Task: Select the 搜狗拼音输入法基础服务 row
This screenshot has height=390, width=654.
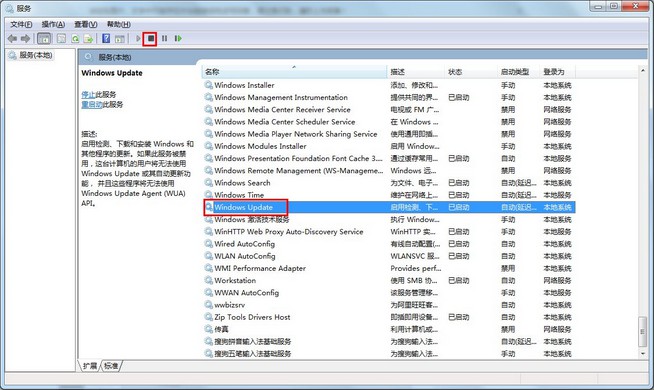Action: 389,341
